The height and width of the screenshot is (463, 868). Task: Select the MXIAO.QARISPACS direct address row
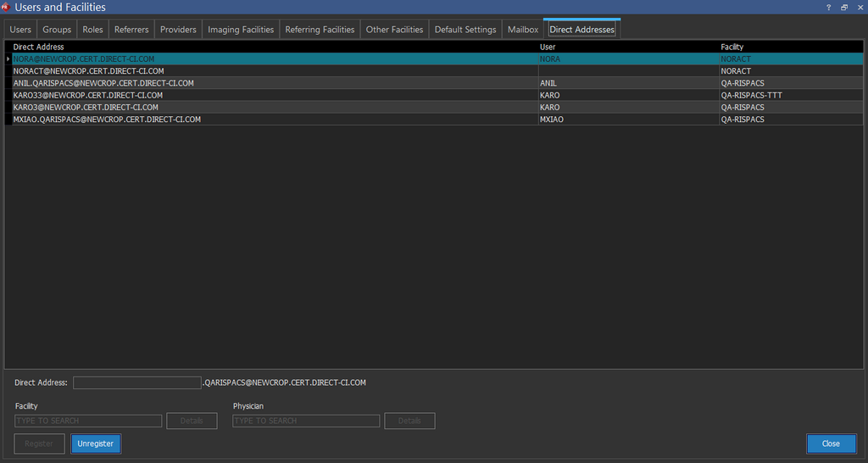107,120
